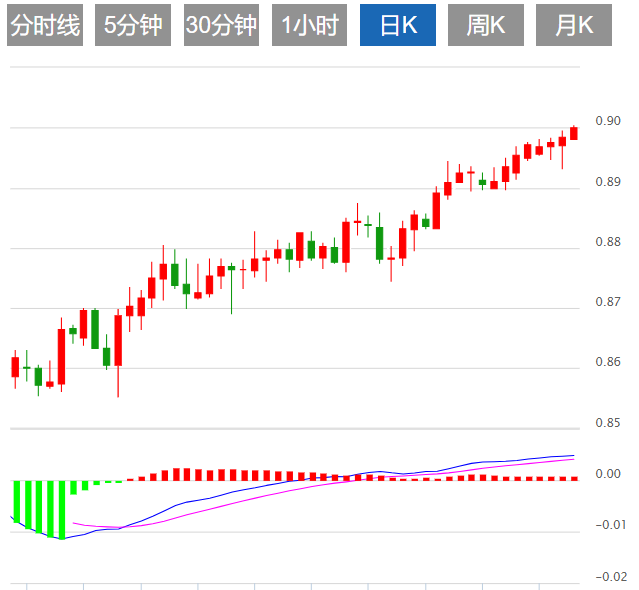Click the 0.88 price axis label
This screenshot has width=639, height=590.
tap(607, 242)
